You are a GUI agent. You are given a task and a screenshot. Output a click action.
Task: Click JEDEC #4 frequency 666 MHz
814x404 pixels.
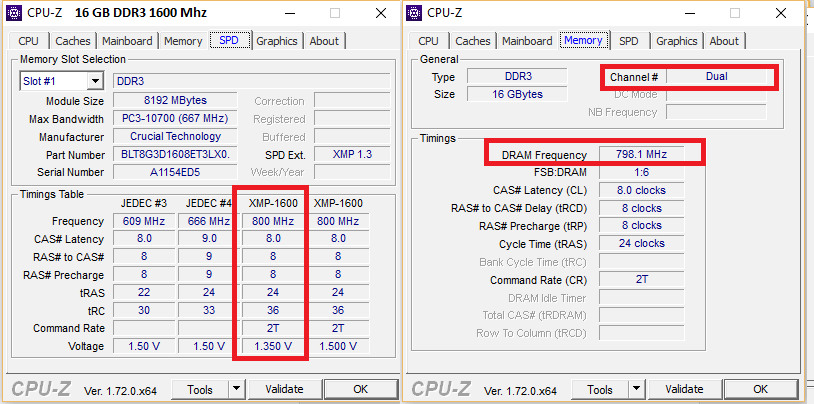point(209,221)
